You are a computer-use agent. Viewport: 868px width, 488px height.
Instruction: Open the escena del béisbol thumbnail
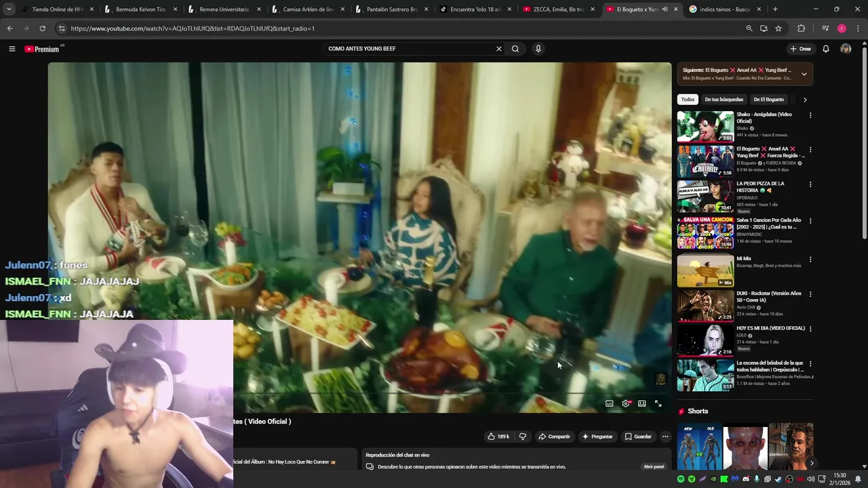(x=705, y=375)
